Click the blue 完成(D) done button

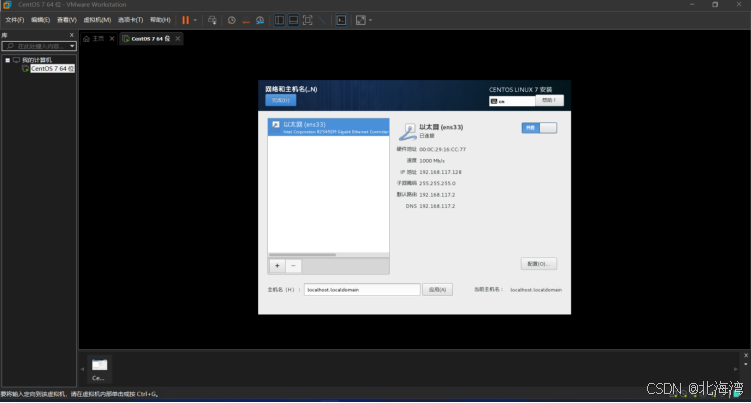click(x=281, y=100)
